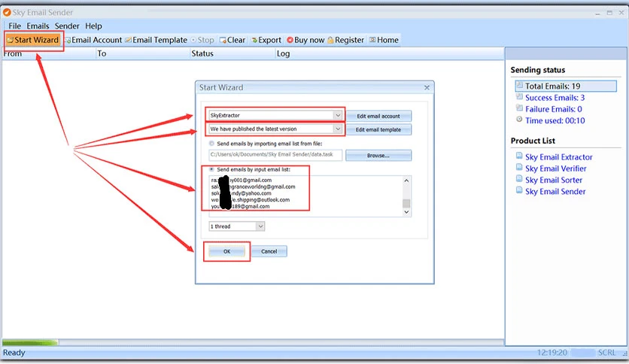Click the Browse... button
This screenshot has height=364, width=629.
pyautogui.click(x=378, y=156)
